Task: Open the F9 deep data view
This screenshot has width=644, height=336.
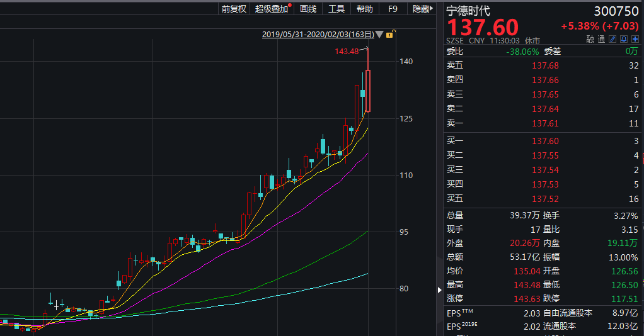Action: point(393,9)
